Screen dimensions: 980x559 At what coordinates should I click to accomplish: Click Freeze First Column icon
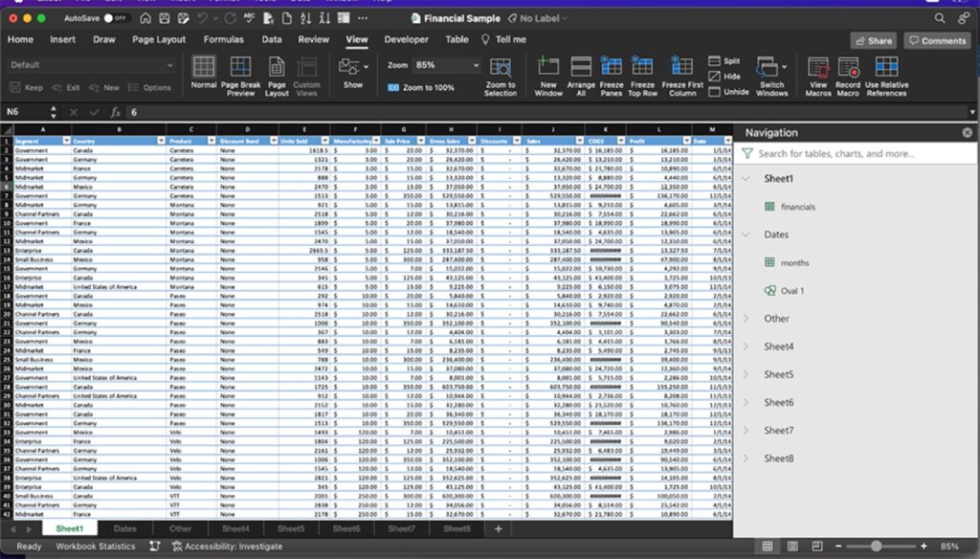tap(682, 67)
